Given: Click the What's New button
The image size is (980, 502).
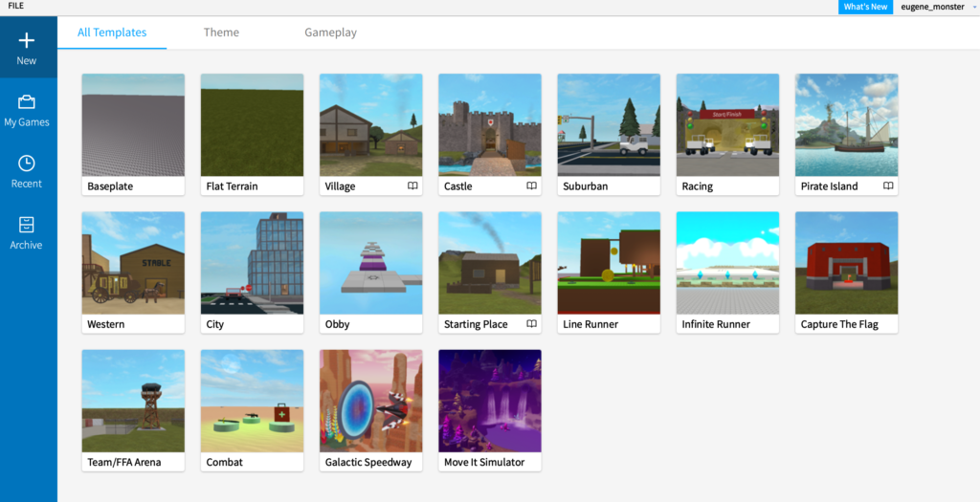Looking at the screenshot, I should 865,7.
